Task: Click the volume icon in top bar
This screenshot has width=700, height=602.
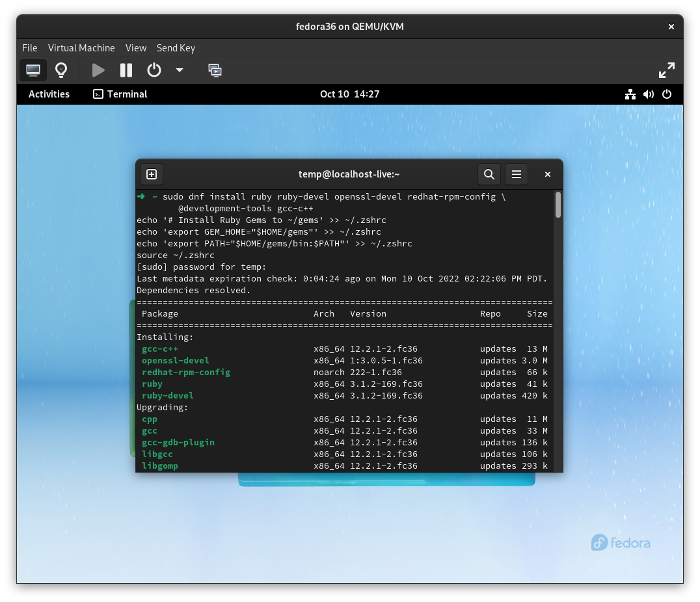Action: coord(648,94)
